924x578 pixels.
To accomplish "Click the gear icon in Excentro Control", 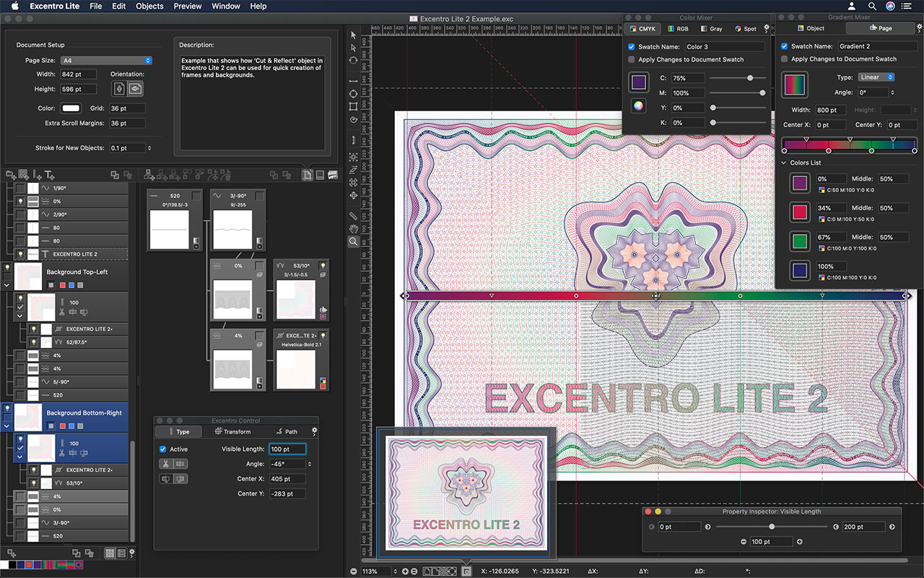I will pyautogui.click(x=314, y=431).
